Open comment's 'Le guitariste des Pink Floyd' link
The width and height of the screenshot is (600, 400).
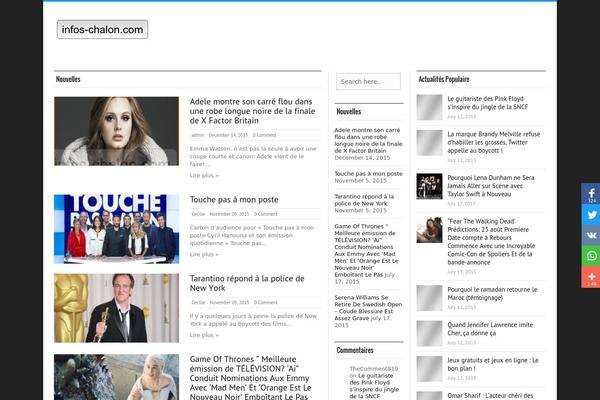pyautogui.click(x=374, y=386)
